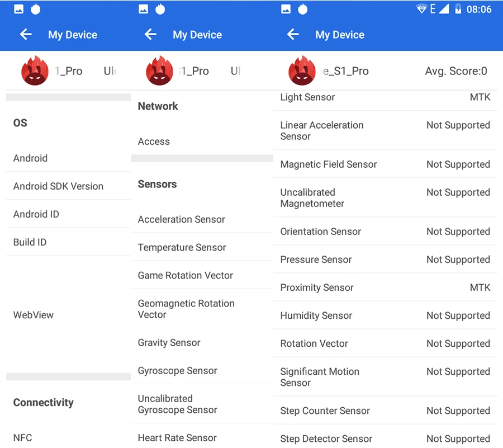Select the Android ID row
Viewport: 503px width, 448px height.
68,214
